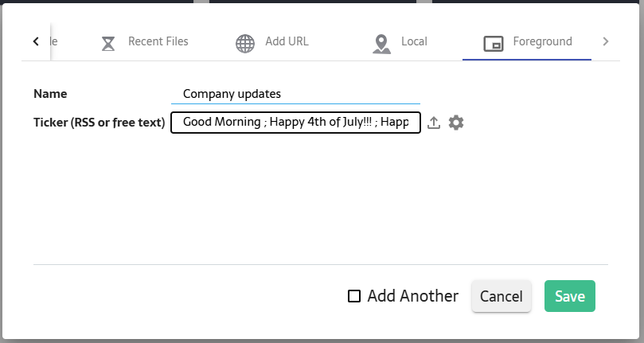The image size is (644, 343).
Task: Save the Company updates entry
Action: 569,296
